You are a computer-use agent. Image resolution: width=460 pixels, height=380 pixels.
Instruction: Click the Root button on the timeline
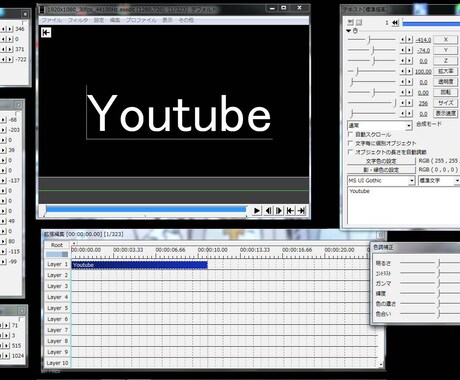57,245
